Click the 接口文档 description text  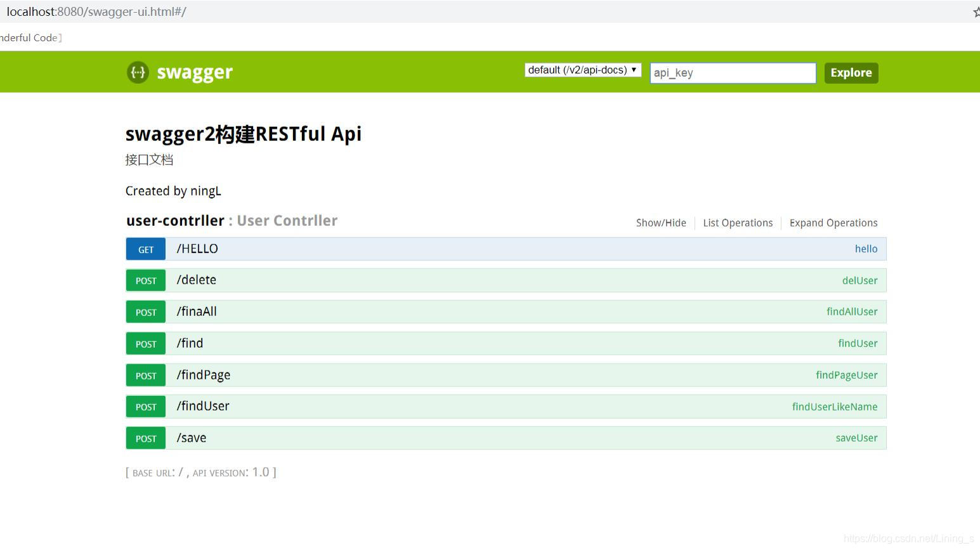coord(149,160)
